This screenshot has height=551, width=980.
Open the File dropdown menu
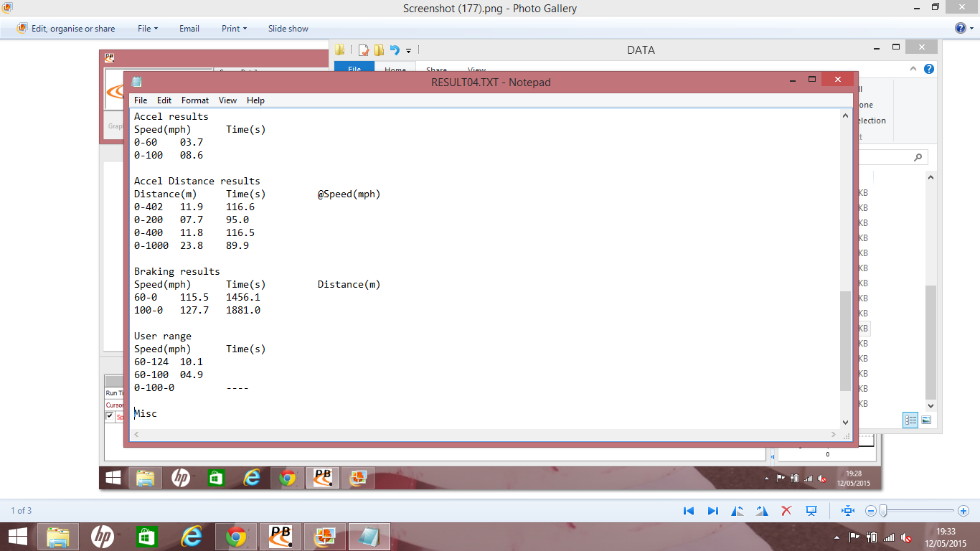pos(147,29)
